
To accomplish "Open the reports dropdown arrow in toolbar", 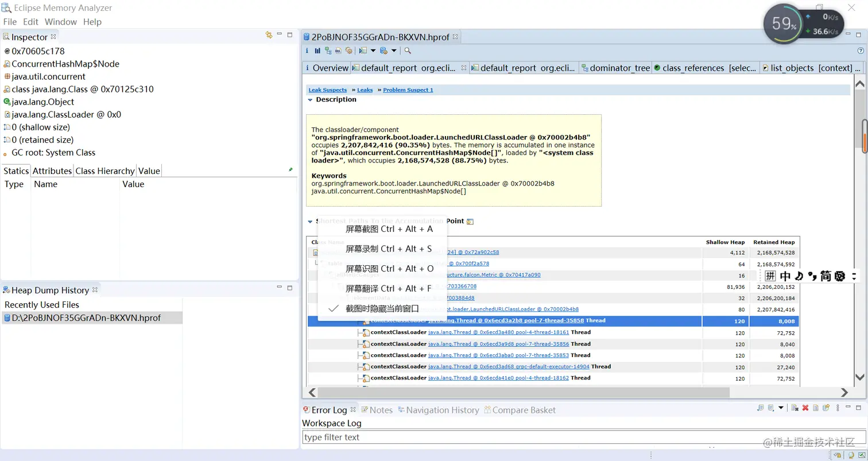I will point(373,51).
